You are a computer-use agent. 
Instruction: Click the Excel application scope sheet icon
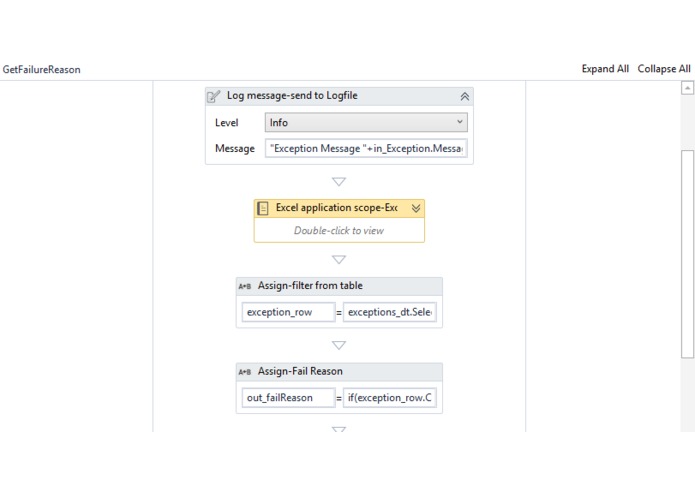[263, 208]
